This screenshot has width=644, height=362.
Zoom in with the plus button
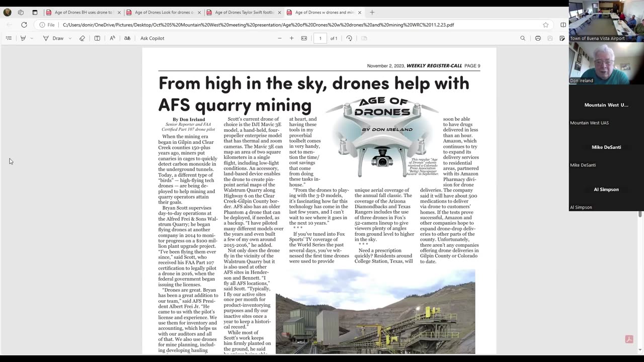(x=291, y=38)
